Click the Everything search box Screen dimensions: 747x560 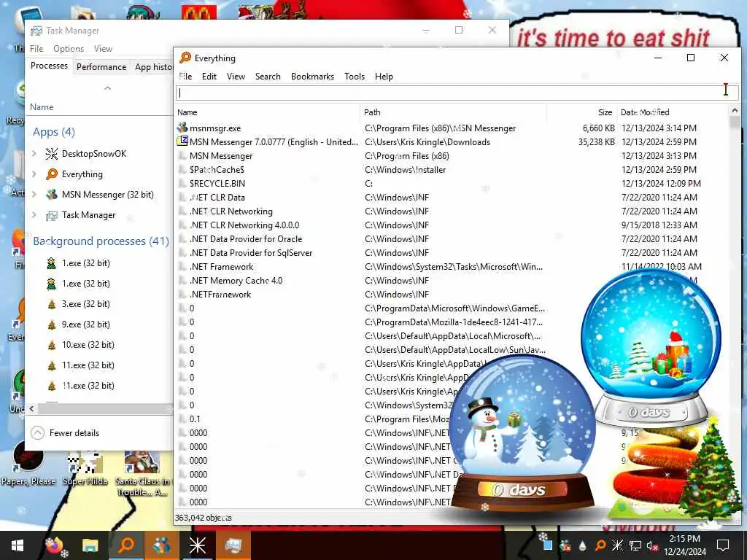pos(457,93)
